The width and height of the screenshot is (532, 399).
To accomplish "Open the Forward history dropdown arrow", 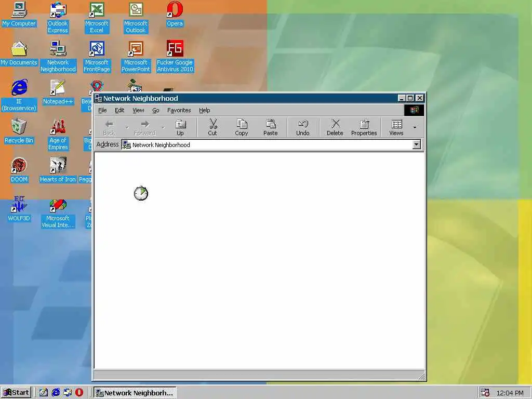I will click(163, 128).
